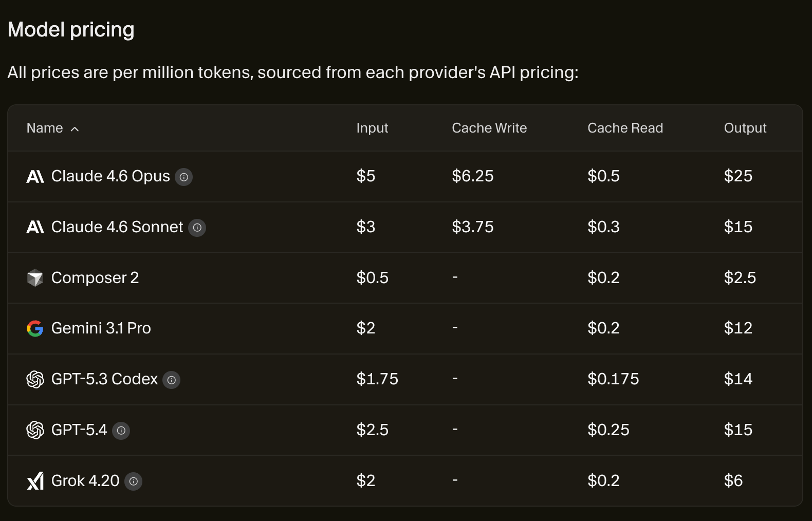The image size is (812, 521).
Task: Click the xAI logo beside Grok 4.20
Action: [35, 481]
